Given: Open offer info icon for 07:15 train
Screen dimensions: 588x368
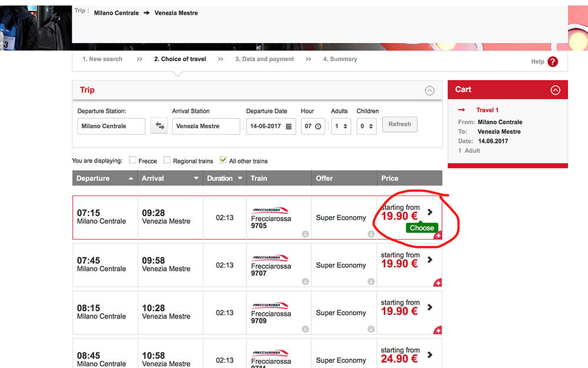Looking at the screenshot, I should click(x=371, y=234).
